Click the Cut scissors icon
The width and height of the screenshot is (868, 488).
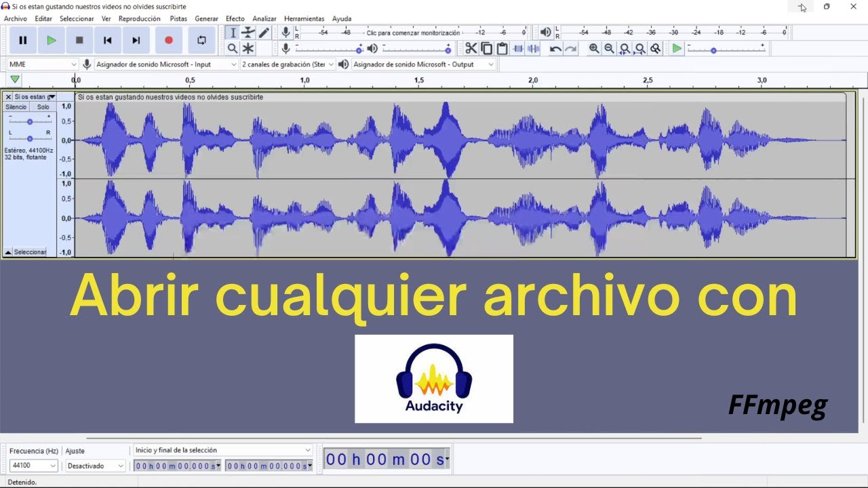coord(471,48)
